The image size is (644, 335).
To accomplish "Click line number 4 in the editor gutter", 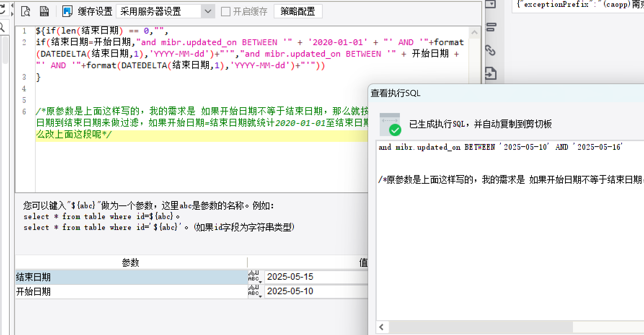I will 24,88.
